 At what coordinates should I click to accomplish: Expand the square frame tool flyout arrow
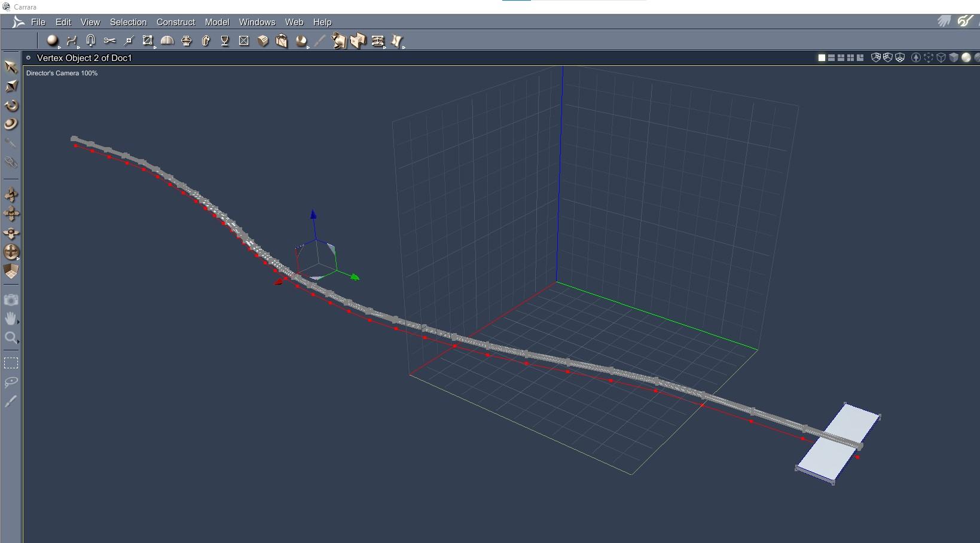pyautogui.click(x=155, y=47)
